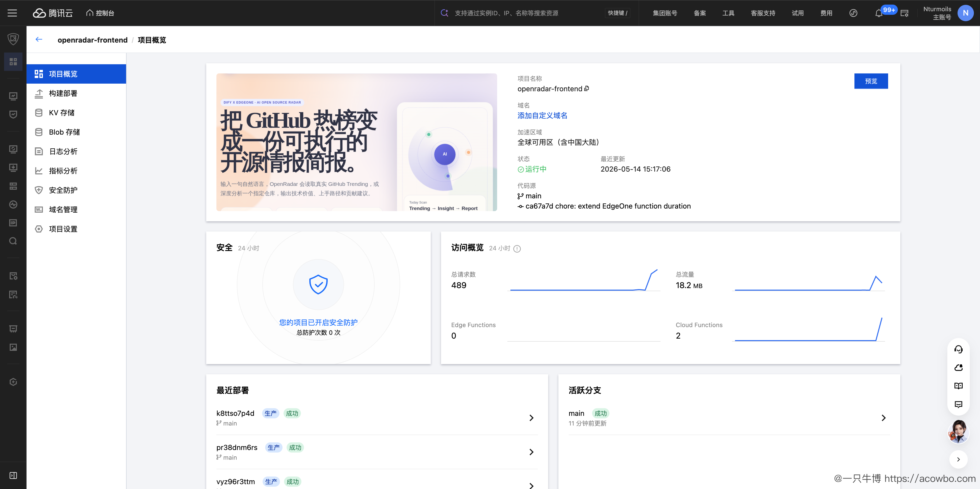Screen dimensions: 980x489
Task: Go back with the blue arrow
Action: click(x=39, y=40)
